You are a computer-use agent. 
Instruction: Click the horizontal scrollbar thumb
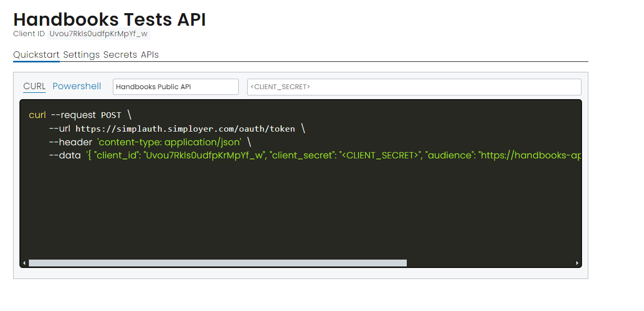coord(217,263)
